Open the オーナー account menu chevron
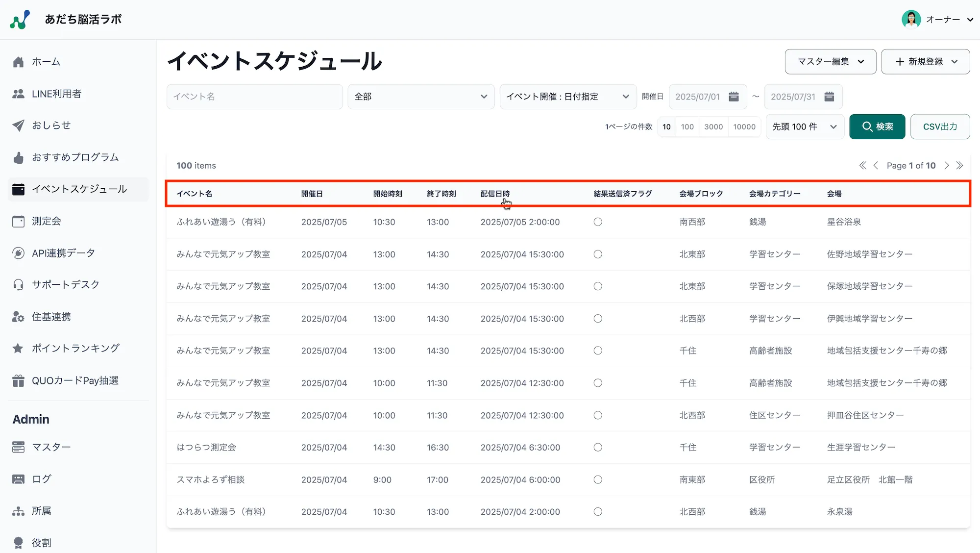The height and width of the screenshot is (553, 980). [x=970, y=20]
